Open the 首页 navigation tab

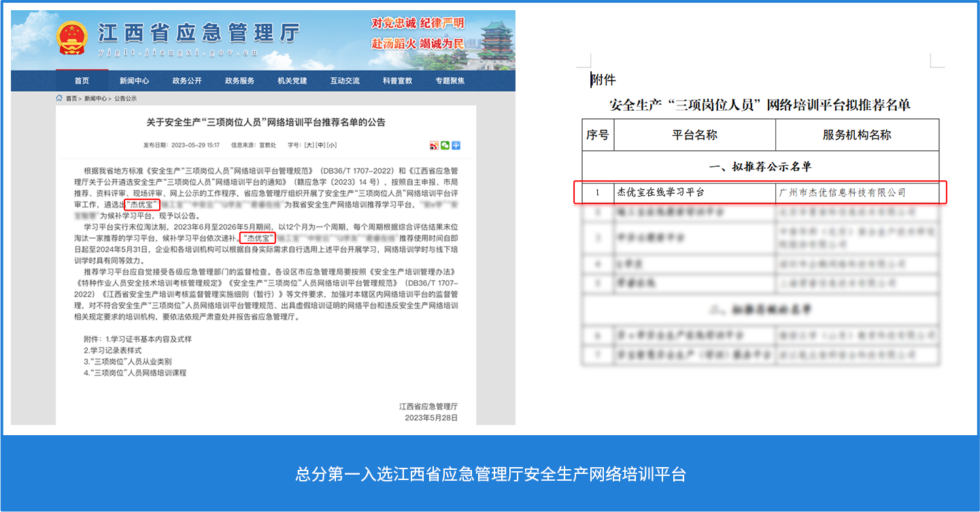click(82, 81)
